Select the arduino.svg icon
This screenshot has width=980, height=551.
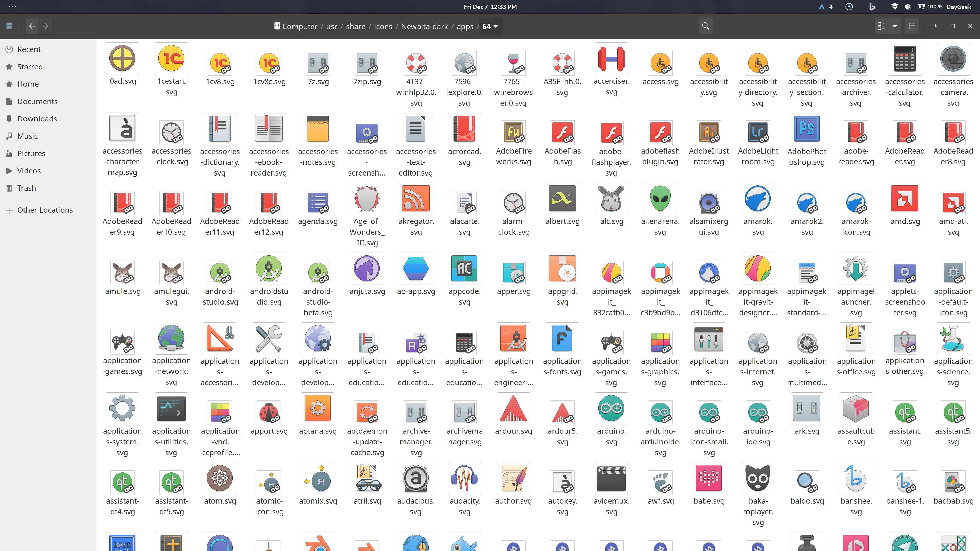pos(611,408)
